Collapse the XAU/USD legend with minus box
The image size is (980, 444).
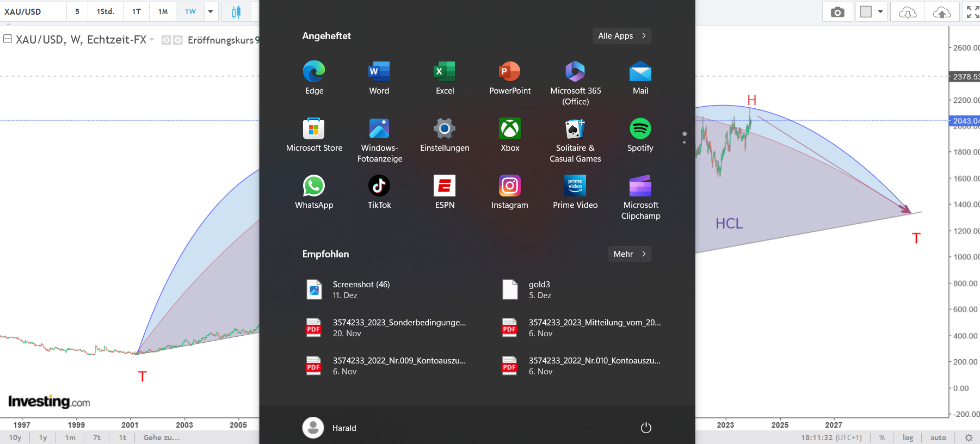coord(8,39)
